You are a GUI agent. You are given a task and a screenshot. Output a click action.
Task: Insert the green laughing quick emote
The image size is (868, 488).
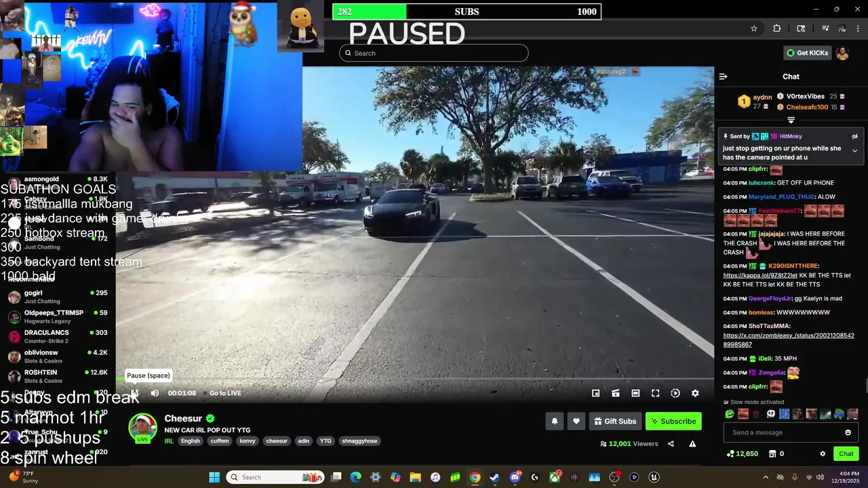(x=730, y=414)
